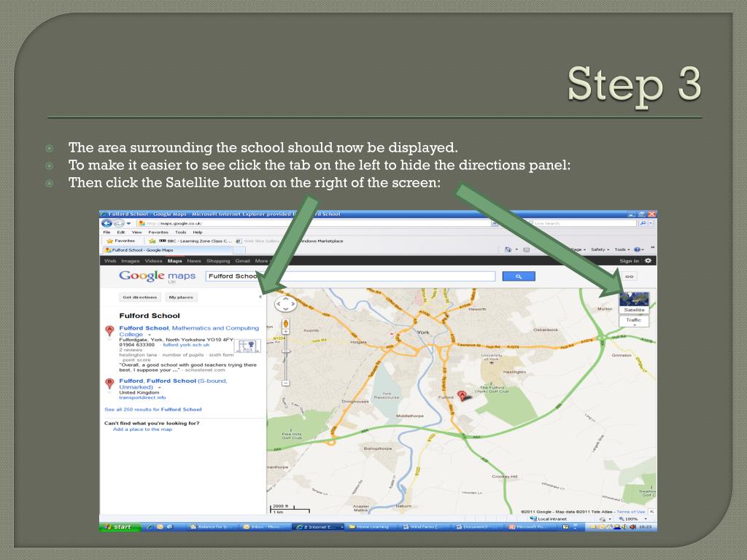
Task: Open the Google settings gear icon
Action: tap(648, 260)
